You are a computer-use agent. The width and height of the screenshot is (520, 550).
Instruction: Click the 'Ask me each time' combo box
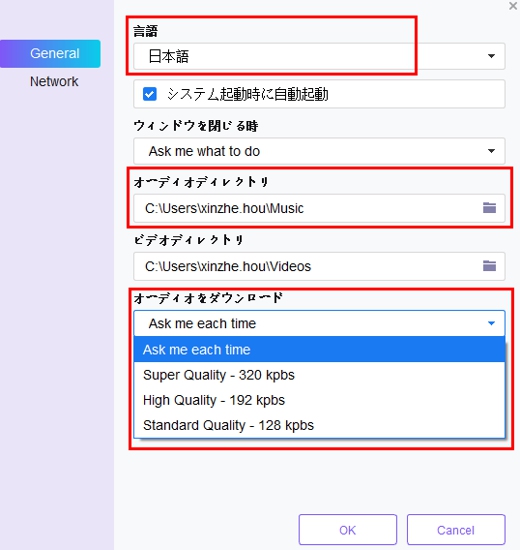pos(319,323)
